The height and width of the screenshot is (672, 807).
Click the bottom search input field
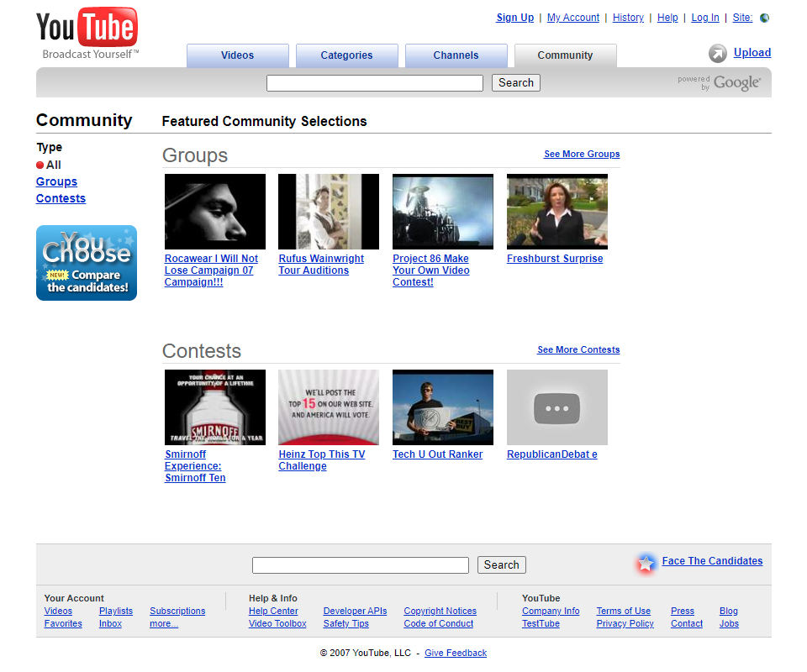pyautogui.click(x=361, y=565)
